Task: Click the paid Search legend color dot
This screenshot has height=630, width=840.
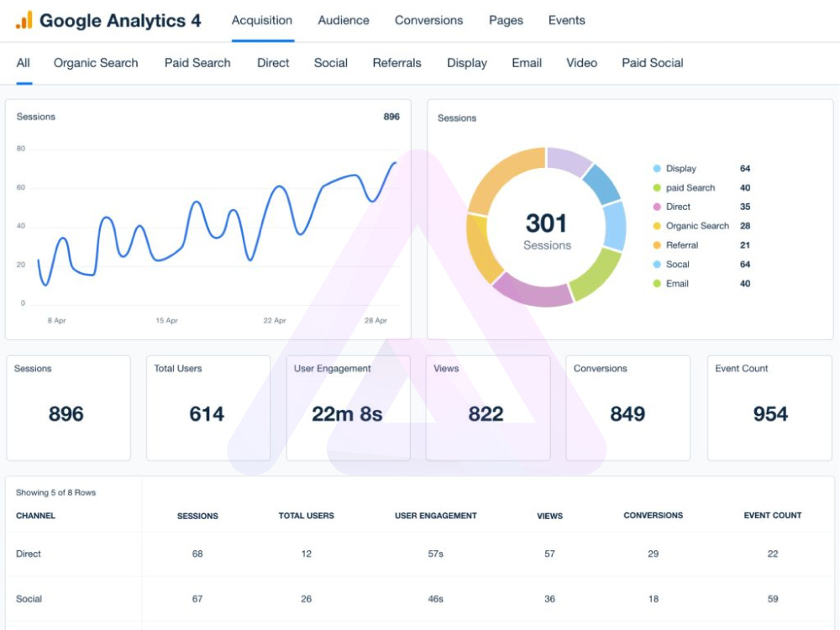Action: (657, 188)
